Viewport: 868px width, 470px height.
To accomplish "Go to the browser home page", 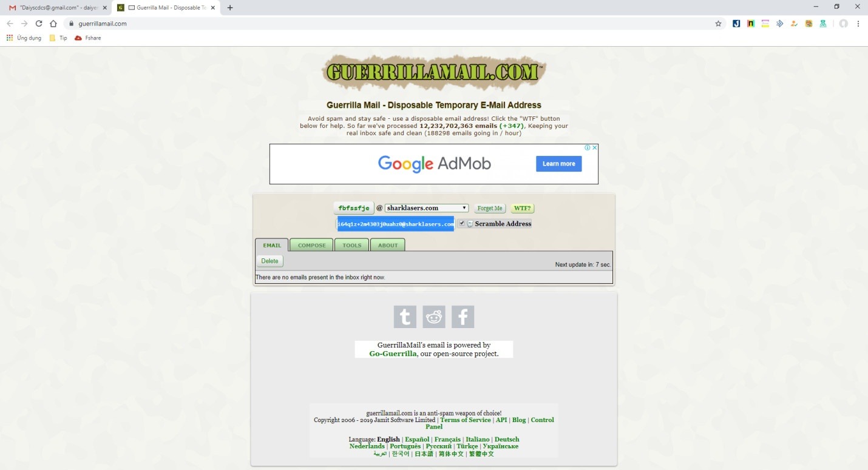I will click(53, 24).
